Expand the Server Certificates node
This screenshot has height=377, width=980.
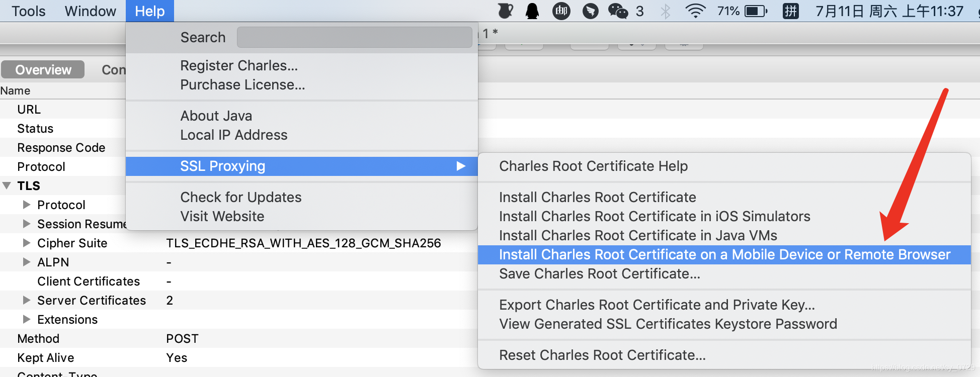(27, 300)
